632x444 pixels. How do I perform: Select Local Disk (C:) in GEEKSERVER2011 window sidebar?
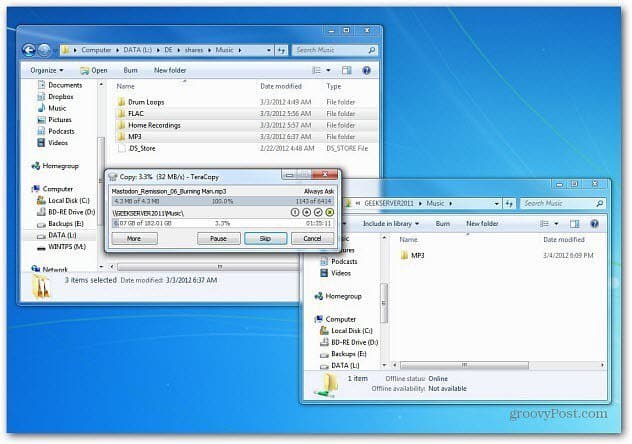(346, 331)
